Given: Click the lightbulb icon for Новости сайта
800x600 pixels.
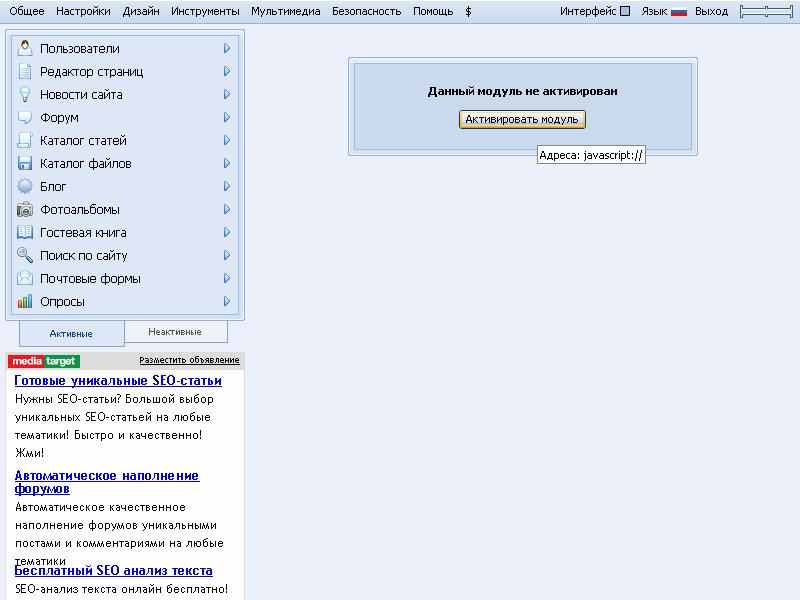Looking at the screenshot, I should [x=24, y=94].
